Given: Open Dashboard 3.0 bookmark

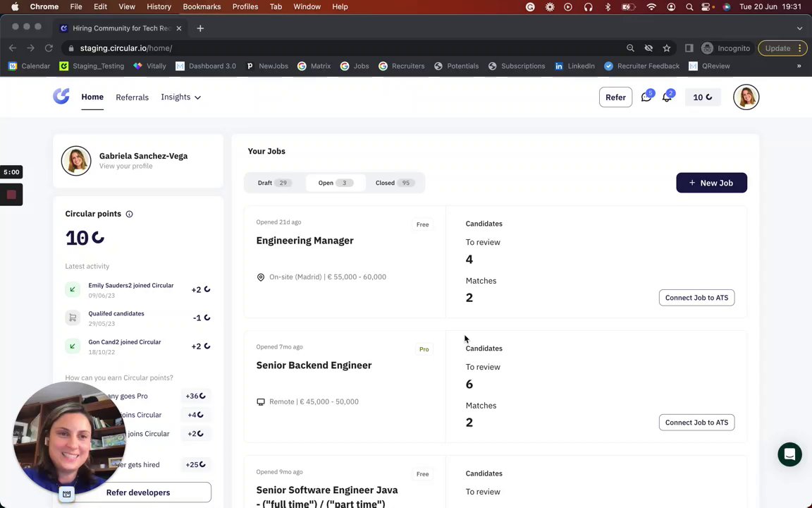Looking at the screenshot, I should (206, 66).
